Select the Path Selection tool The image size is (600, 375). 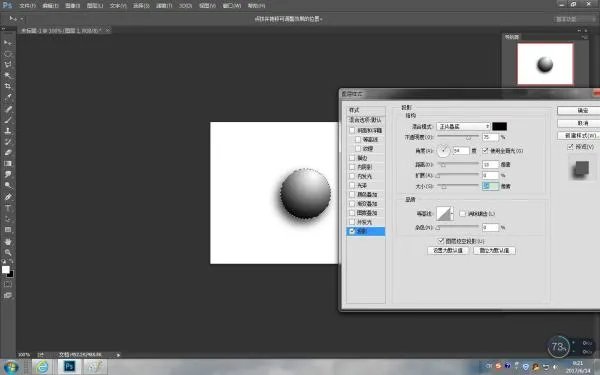click(8, 219)
